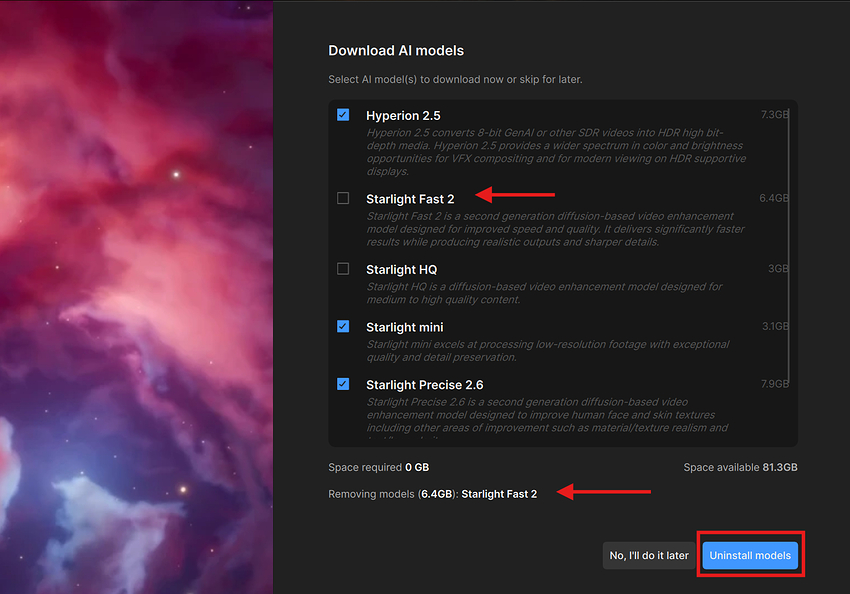The height and width of the screenshot is (594, 850).
Task: Click the 6.4GB size beside Starlight Fast 2
Action: 774,198
